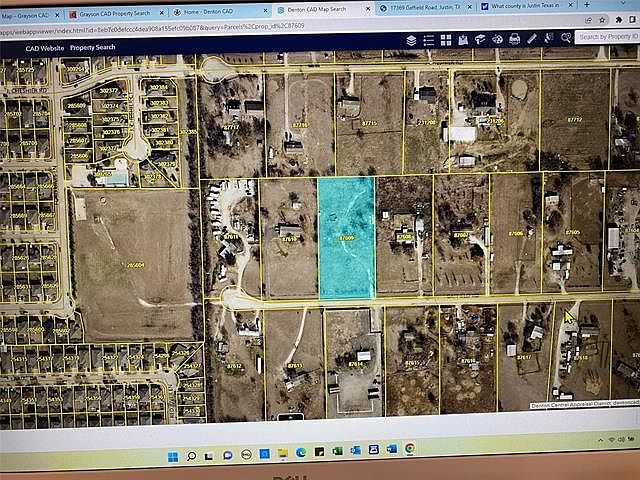
Task: Select the highlighted cyan parcel on map
Action: pyautogui.click(x=346, y=238)
